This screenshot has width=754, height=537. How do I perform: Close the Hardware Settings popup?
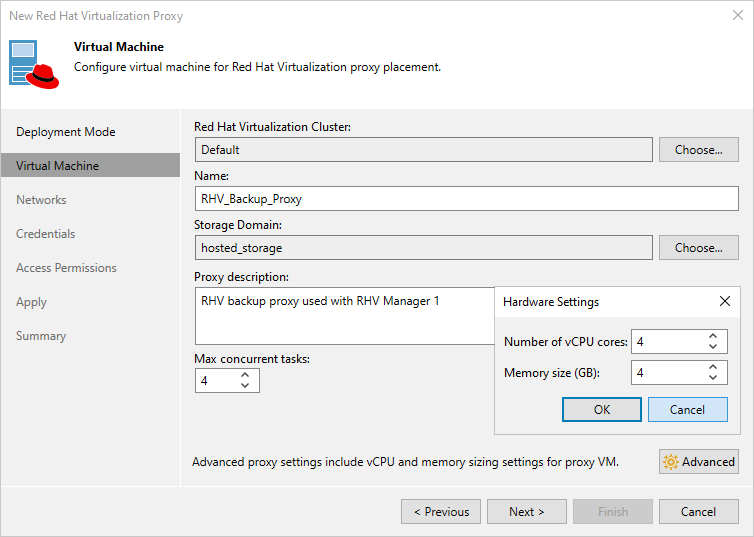(725, 301)
